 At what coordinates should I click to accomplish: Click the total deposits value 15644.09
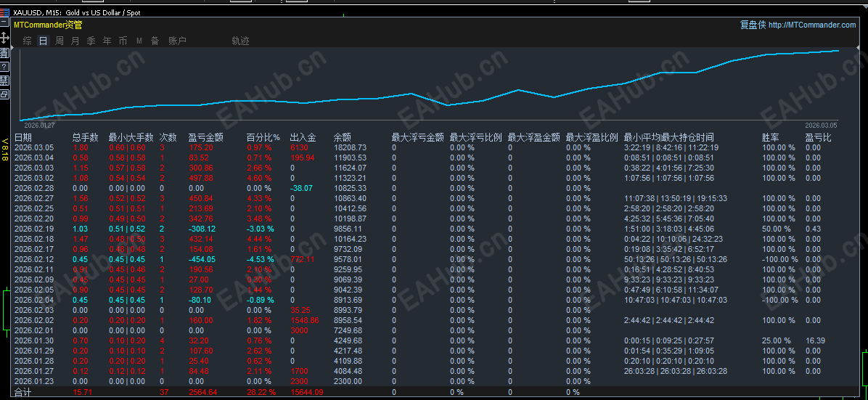(307, 392)
